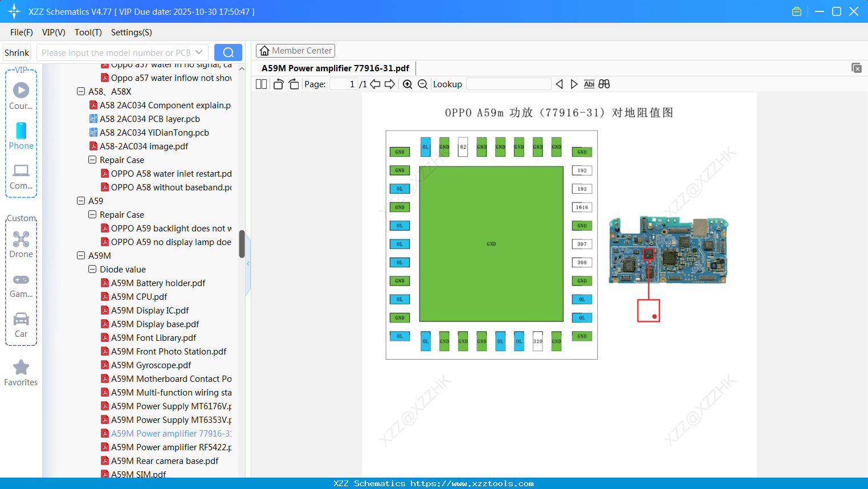868x489 pixels.
Task: Open OPPO A59 backlight does not work file
Action: click(x=166, y=228)
